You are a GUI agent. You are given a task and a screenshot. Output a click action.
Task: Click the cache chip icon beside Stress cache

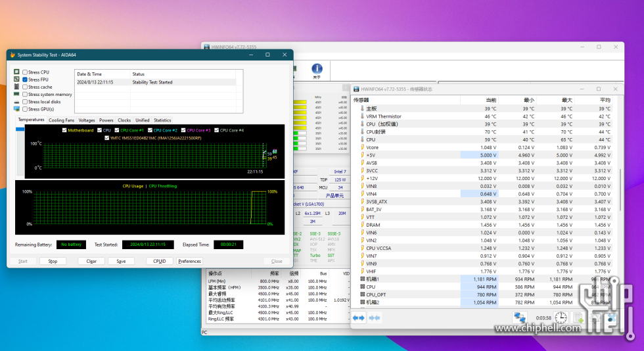click(17, 87)
